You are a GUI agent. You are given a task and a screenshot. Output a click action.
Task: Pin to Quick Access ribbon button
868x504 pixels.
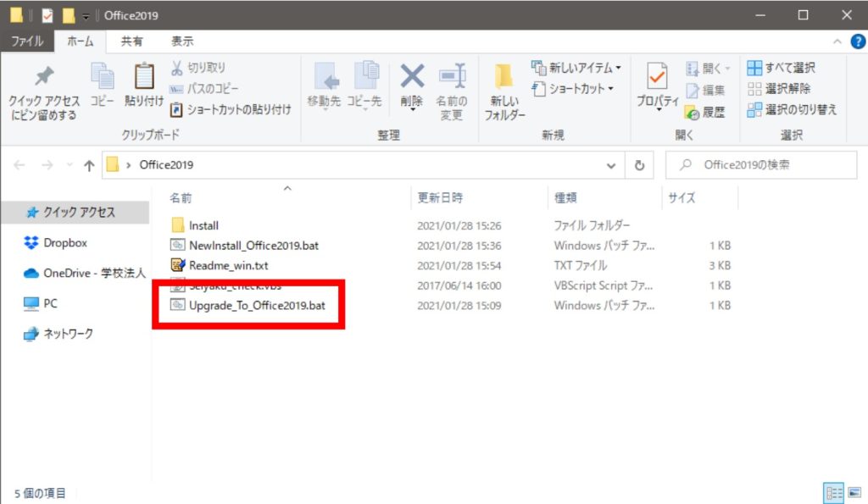[x=44, y=92]
